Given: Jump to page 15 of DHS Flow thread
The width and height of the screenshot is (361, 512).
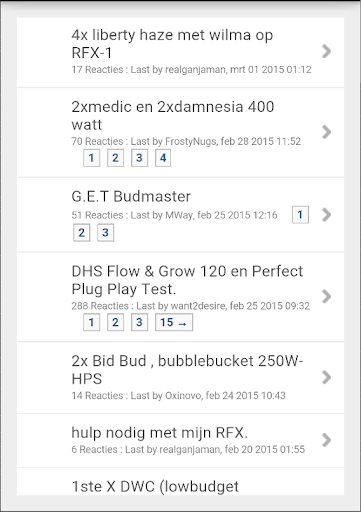Looking at the screenshot, I should pyautogui.click(x=174, y=322).
